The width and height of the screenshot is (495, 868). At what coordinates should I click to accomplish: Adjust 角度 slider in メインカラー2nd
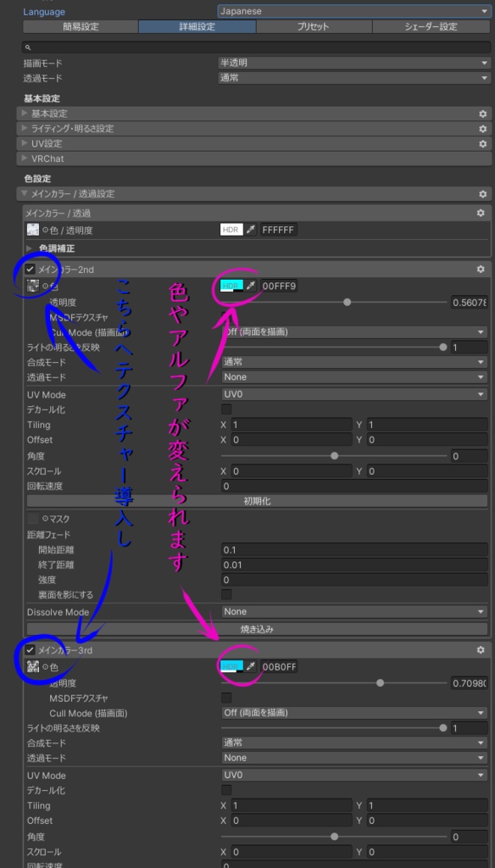pos(334,456)
